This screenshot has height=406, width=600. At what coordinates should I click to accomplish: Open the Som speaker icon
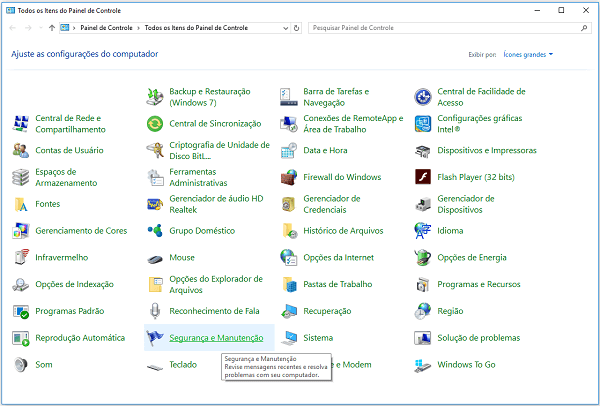[20, 365]
